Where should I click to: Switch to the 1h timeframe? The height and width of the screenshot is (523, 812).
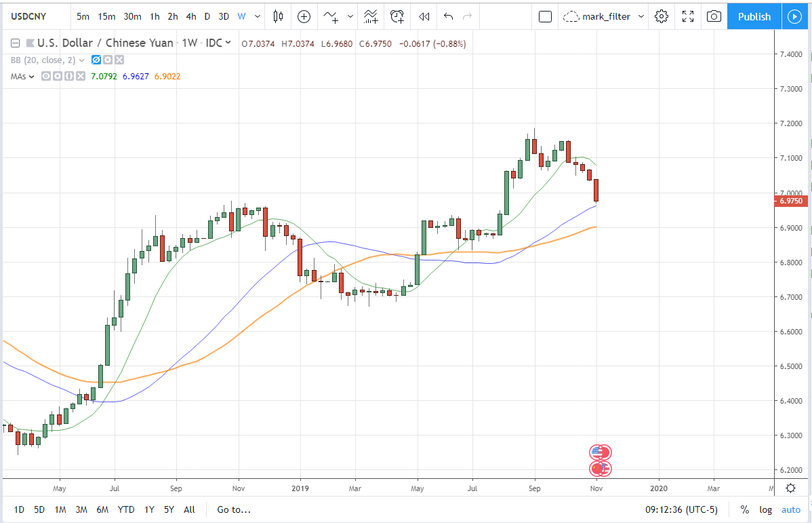(x=155, y=16)
